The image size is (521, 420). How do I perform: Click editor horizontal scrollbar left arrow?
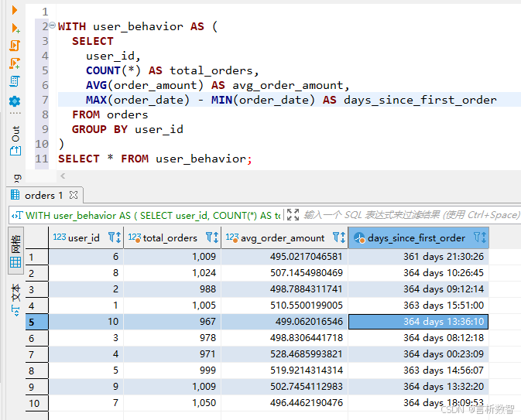(63, 176)
